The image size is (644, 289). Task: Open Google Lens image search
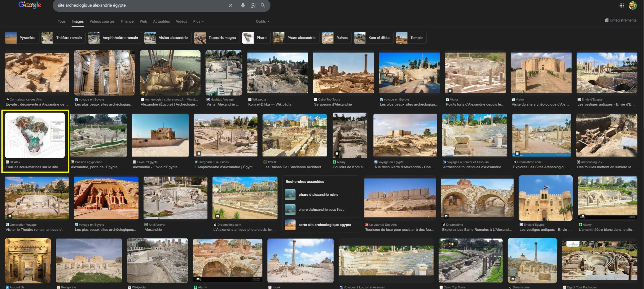tap(253, 5)
